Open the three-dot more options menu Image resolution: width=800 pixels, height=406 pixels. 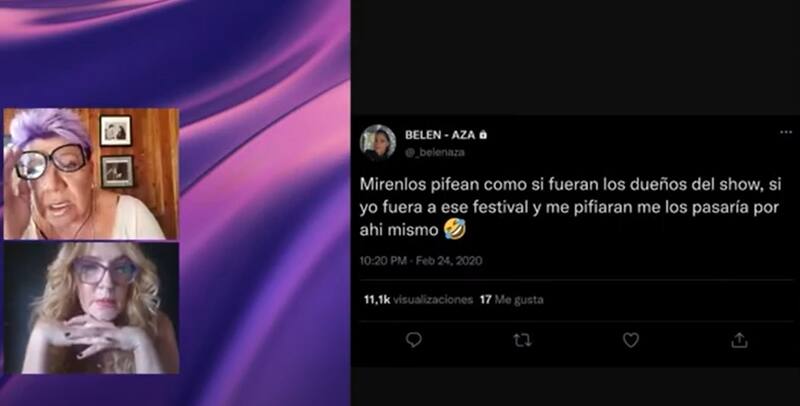point(786,133)
